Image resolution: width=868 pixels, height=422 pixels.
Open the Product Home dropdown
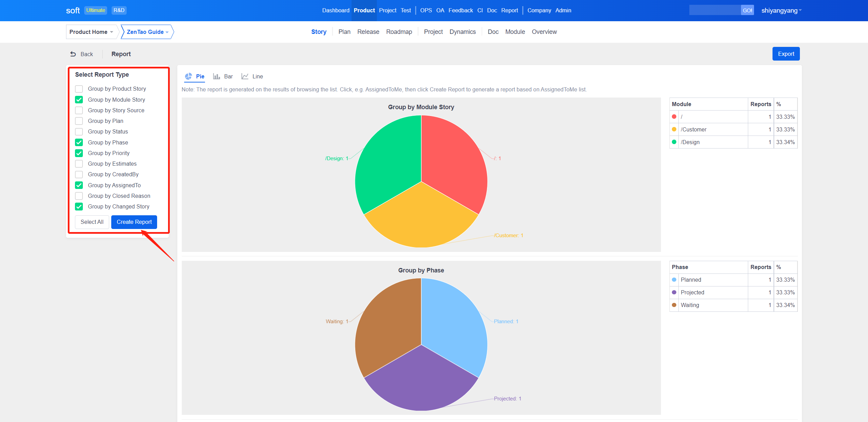click(x=91, y=32)
